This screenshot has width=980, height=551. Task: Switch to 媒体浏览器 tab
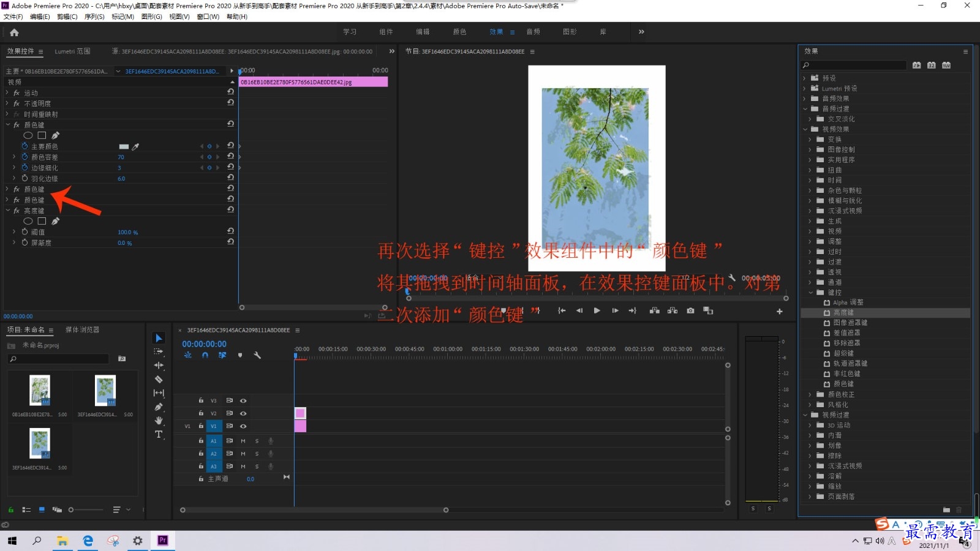click(x=82, y=329)
